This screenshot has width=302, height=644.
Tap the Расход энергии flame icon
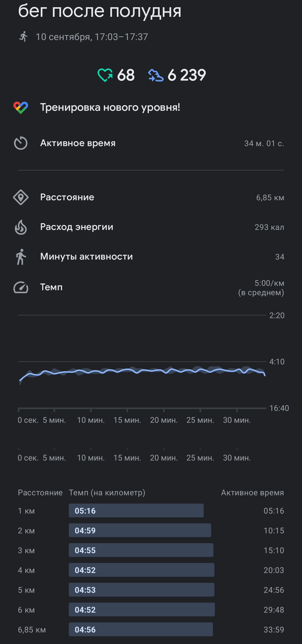[x=21, y=227]
